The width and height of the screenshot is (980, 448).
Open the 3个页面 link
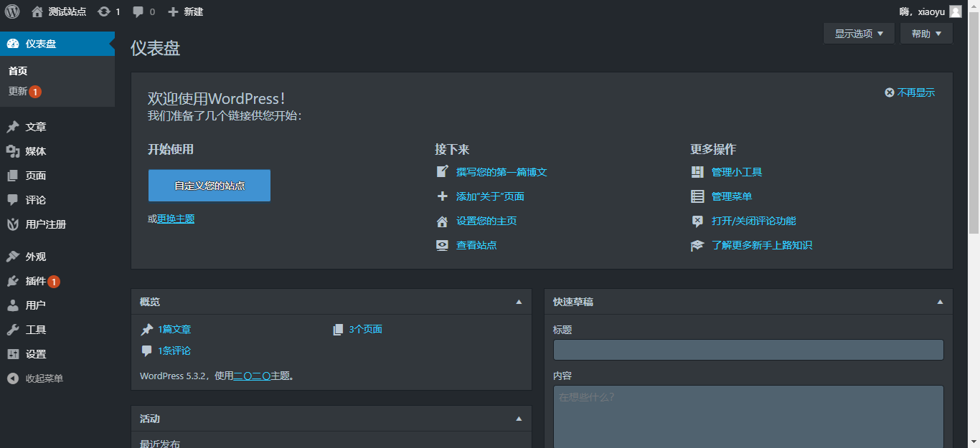tap(365, 330)
